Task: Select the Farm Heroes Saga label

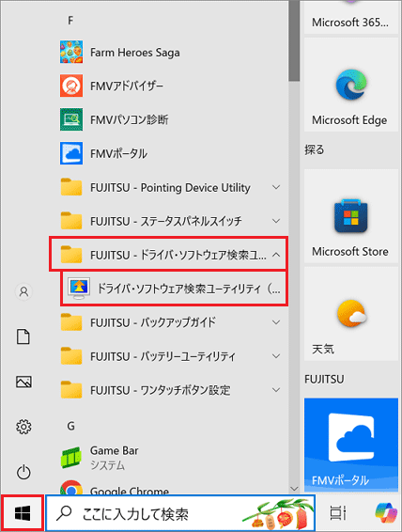Action: pos(135,53)
